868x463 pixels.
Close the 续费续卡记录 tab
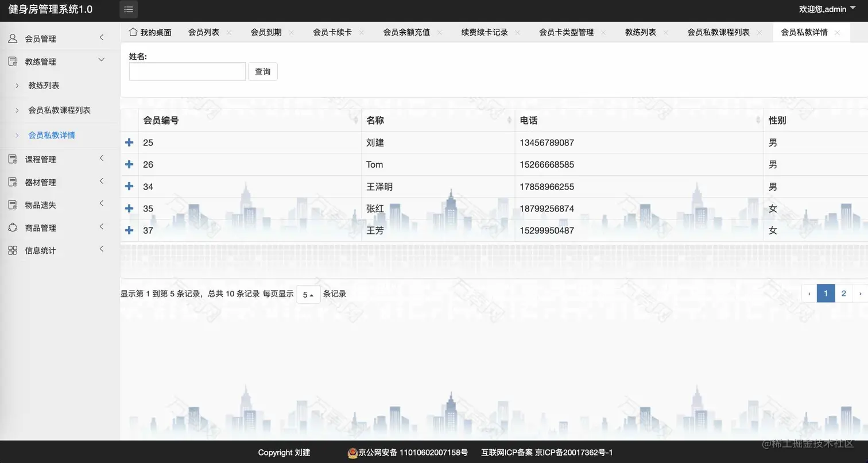point(518,33)
